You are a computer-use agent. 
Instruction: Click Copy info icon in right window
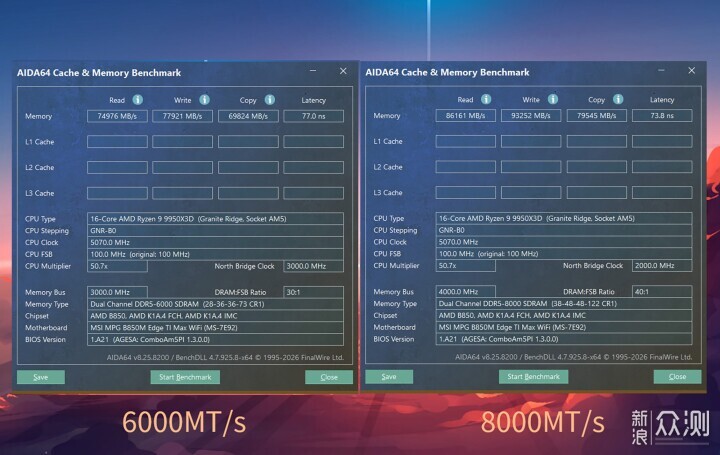pyautogui.click(x=618, y=99)
